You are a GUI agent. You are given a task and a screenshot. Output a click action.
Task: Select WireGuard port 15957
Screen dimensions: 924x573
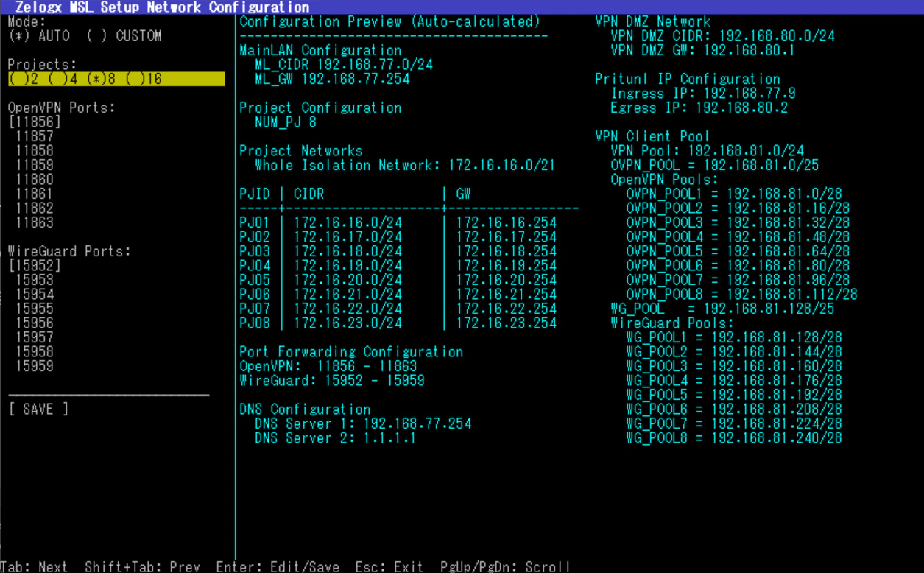[35, 337]
